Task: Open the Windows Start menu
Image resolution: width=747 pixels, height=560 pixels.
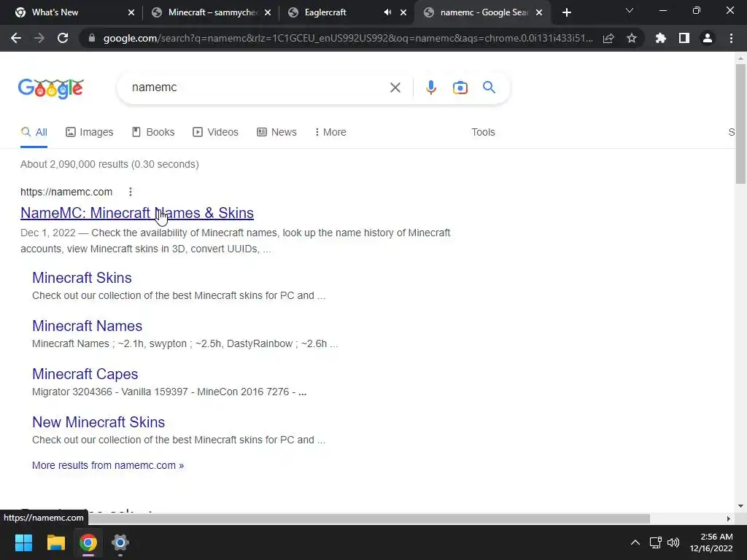Action: [x=23, y=542]
